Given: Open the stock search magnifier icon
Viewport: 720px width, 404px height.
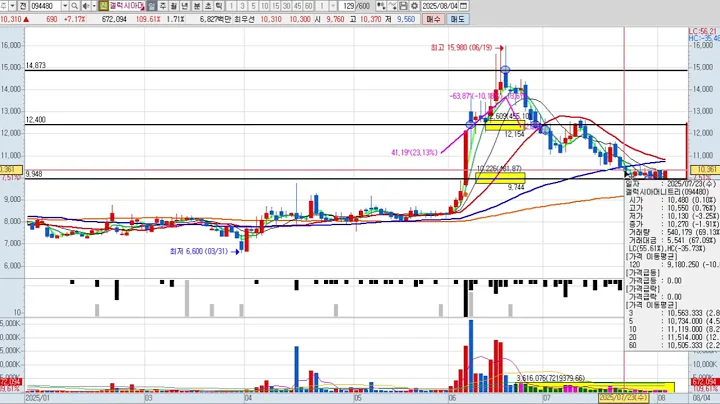Looking at the screenshot, I should [74, 6].
